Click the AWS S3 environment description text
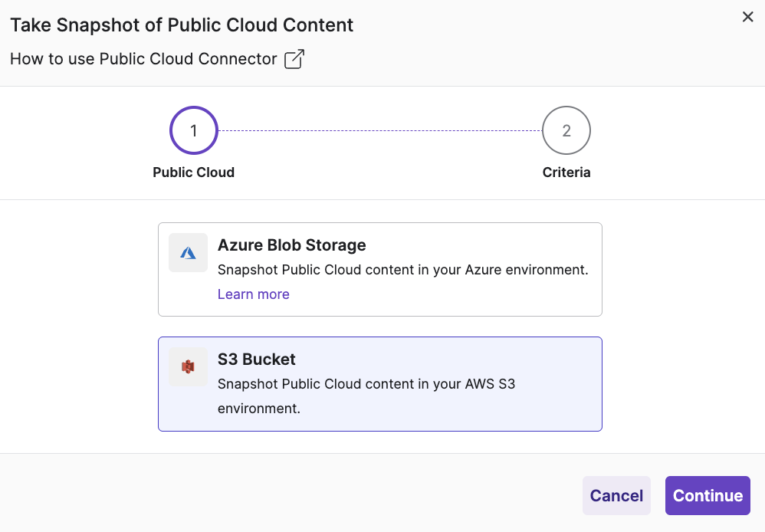Viewport: 765px width, 532px height. pyautogui.click(x=366, y=396)
